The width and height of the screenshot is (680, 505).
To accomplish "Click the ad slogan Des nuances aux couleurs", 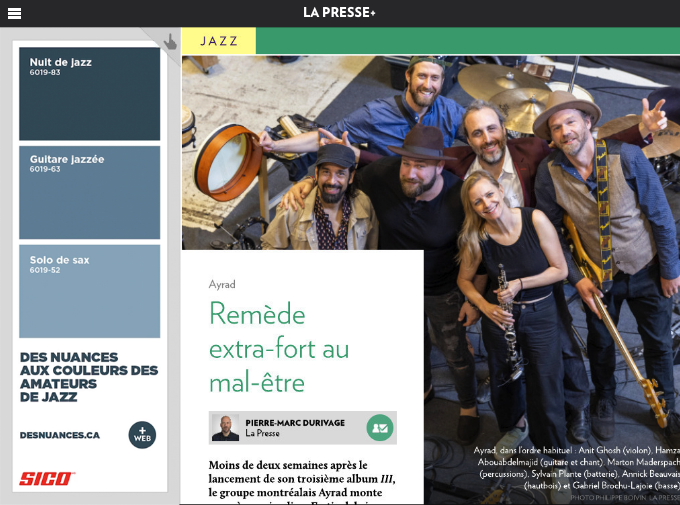I will pyautogui.click(x=89, y=377).
